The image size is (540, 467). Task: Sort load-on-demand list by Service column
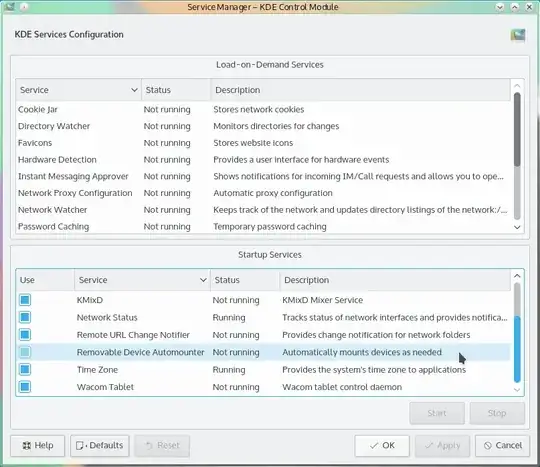point(79,90)
